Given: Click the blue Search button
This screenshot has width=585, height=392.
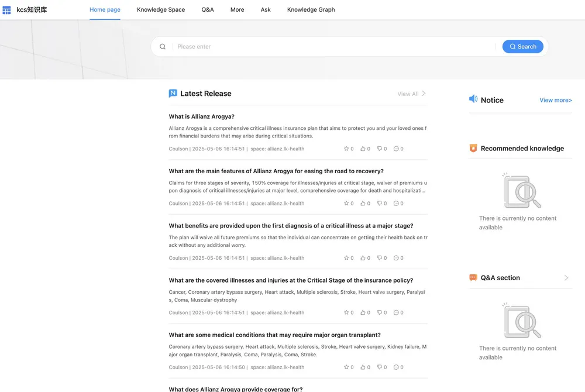Looking at the screenshot, I should [522, 47].
